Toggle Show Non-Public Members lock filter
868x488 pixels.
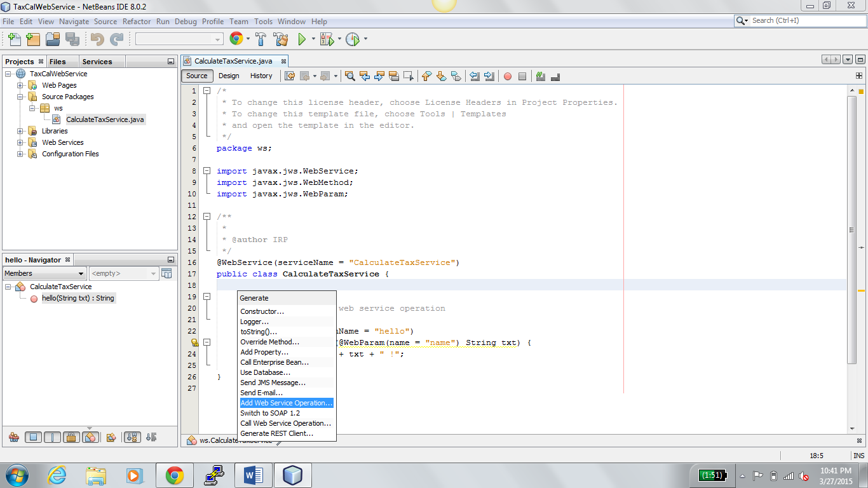click(71, 437)
